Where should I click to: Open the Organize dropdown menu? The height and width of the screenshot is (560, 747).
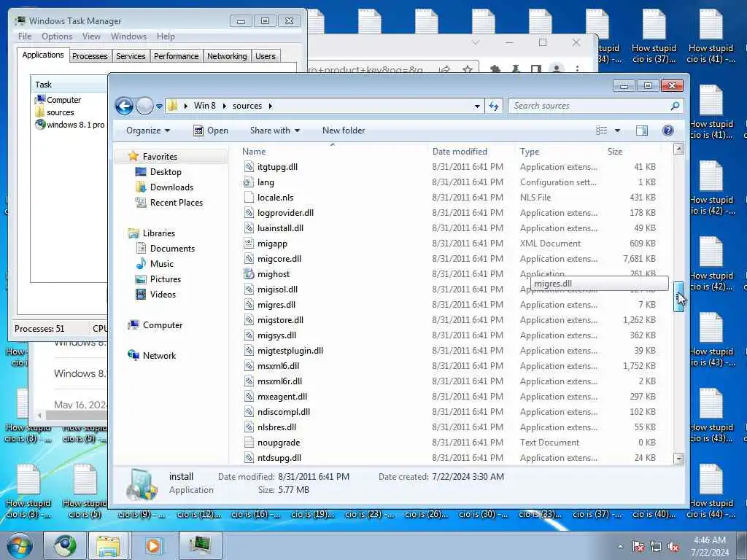coord(147,131)
